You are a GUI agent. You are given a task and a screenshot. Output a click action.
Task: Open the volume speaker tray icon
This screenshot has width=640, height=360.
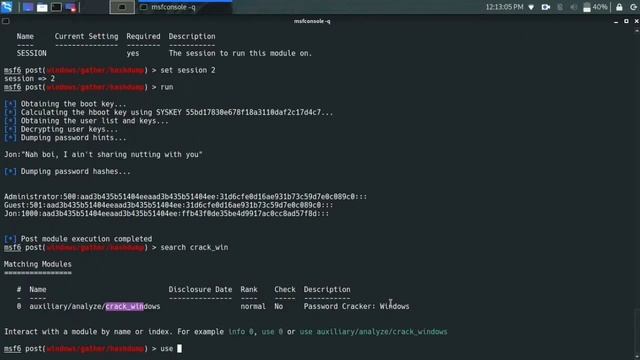coord(573,7)
